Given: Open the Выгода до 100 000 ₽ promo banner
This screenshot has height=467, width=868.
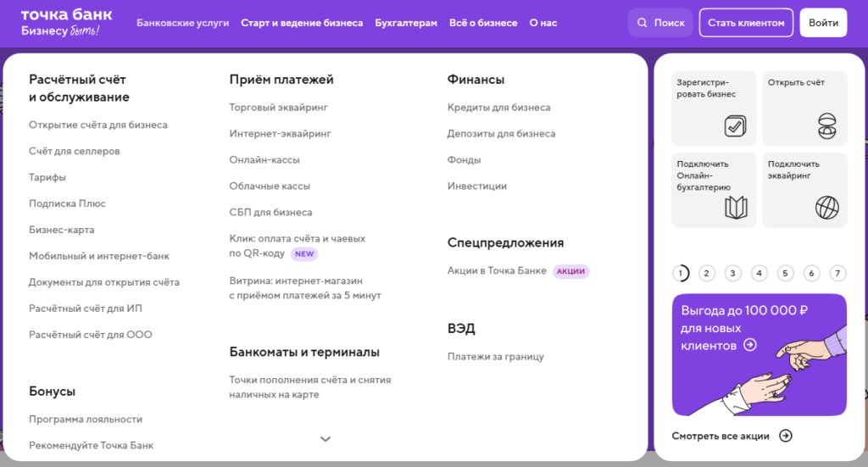Looking at the screenshot, I should pos(759,354).
